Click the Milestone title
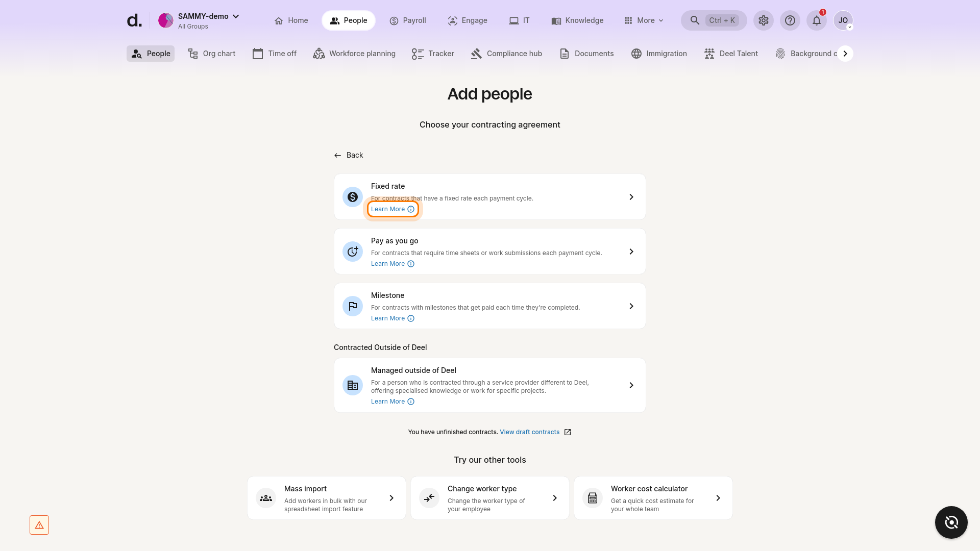Screen dimensions: 980x551 [x=387, y=295]
